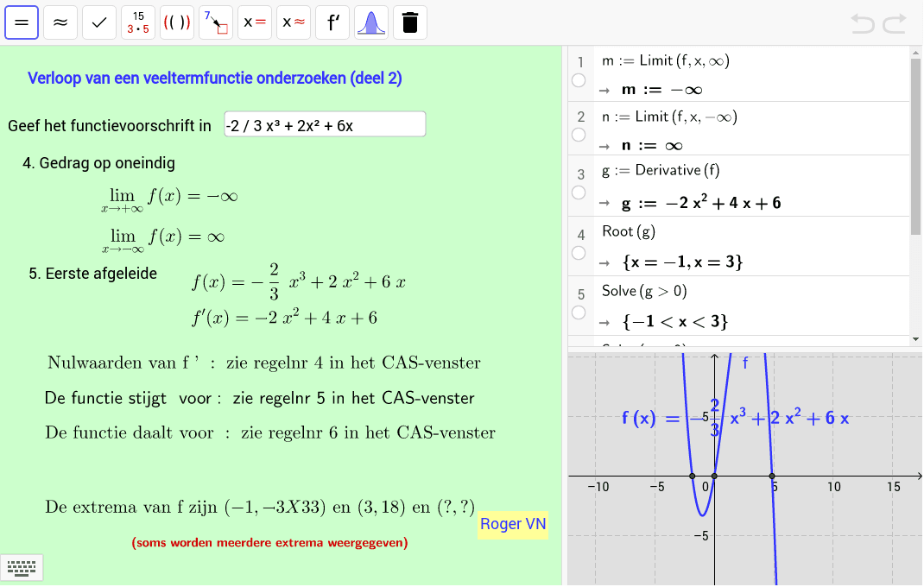Click the Delete trash can tool
This screenshot has width=924, height=587.
coord(410,23)
